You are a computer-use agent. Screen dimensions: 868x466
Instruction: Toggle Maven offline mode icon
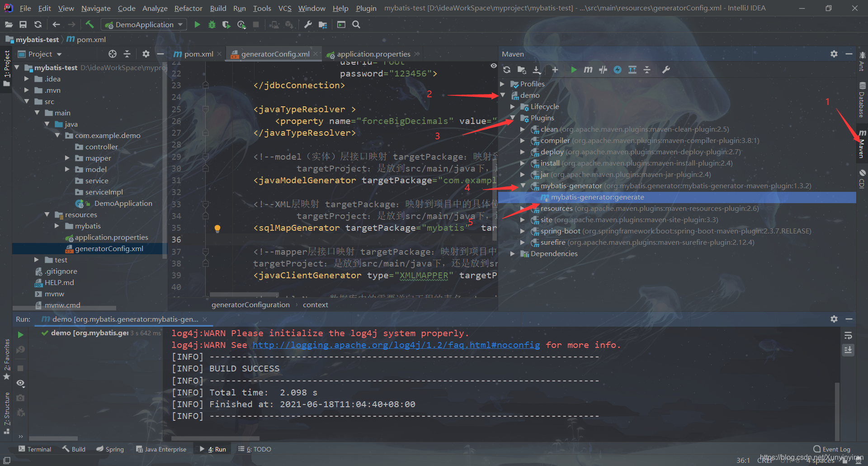pyautogui.click(x=603, y=70)
